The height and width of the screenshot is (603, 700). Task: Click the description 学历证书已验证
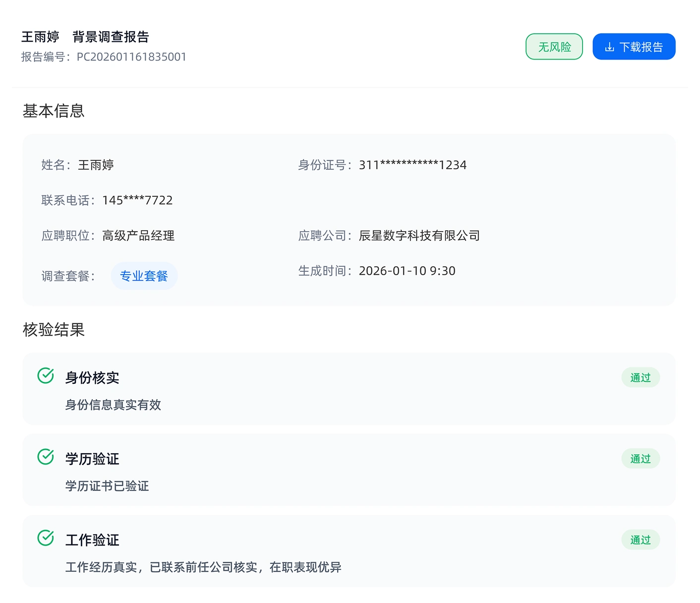click(x=107, y=486)
